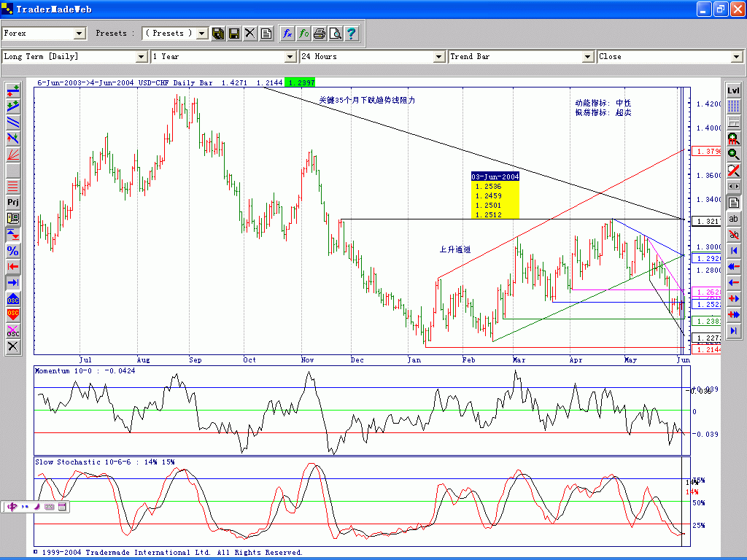Image resolution: width=747 pixels, height=560 pixels.
Task: Jump to the last bar arrow icon
Action: [734, 330]
